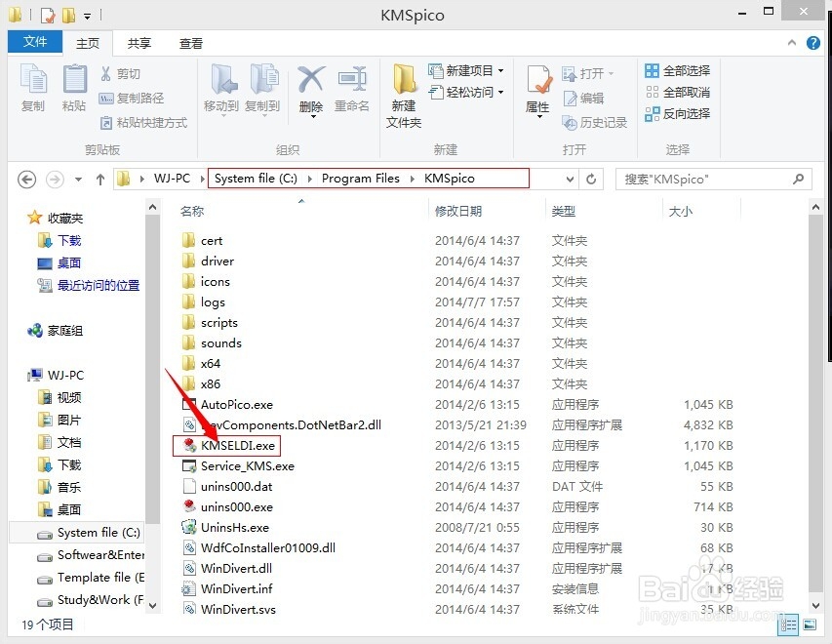832x644 pixels.
Task: Open the Copy to (复制到) tool
Action: pos(262,88)
